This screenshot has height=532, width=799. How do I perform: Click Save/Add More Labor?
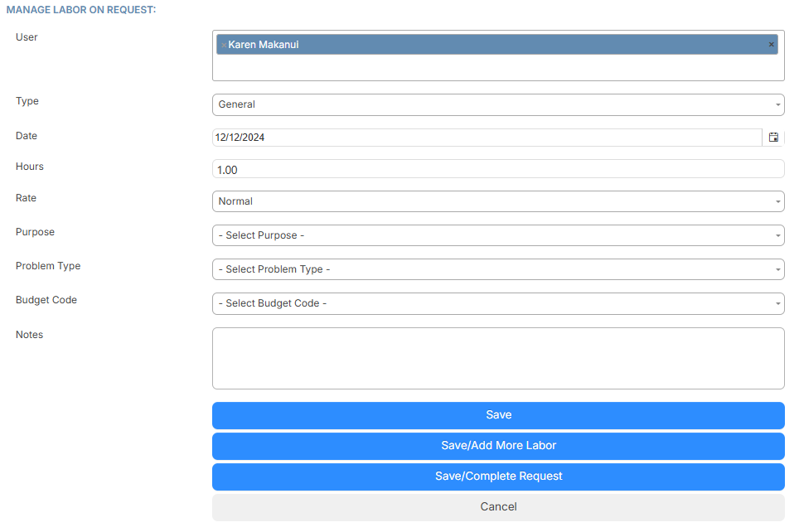tap(498, 446)
